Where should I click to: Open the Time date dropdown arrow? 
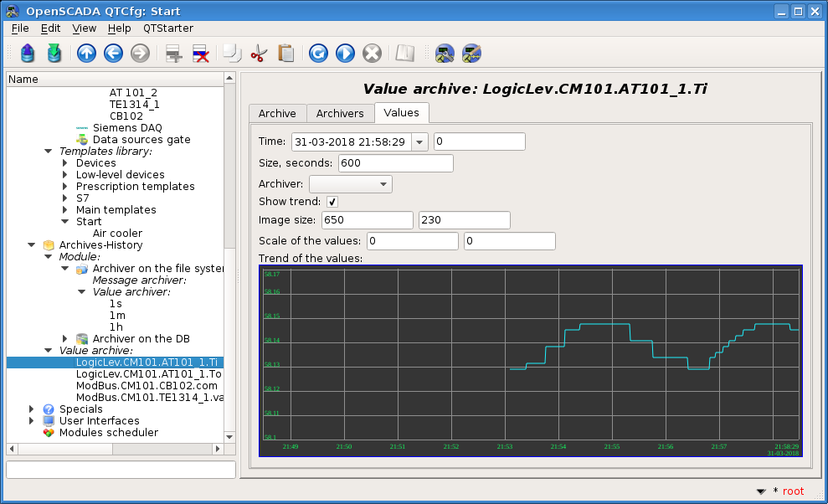[419, 141]
